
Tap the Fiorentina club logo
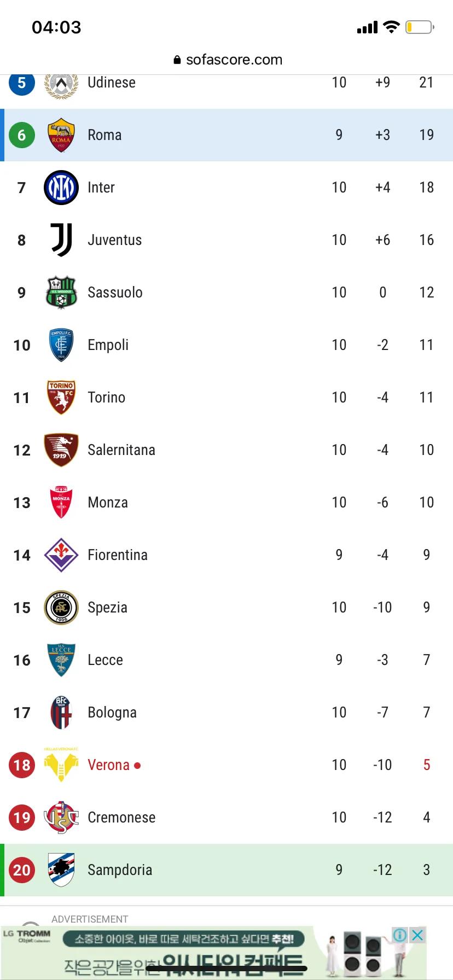pos(61,555)
